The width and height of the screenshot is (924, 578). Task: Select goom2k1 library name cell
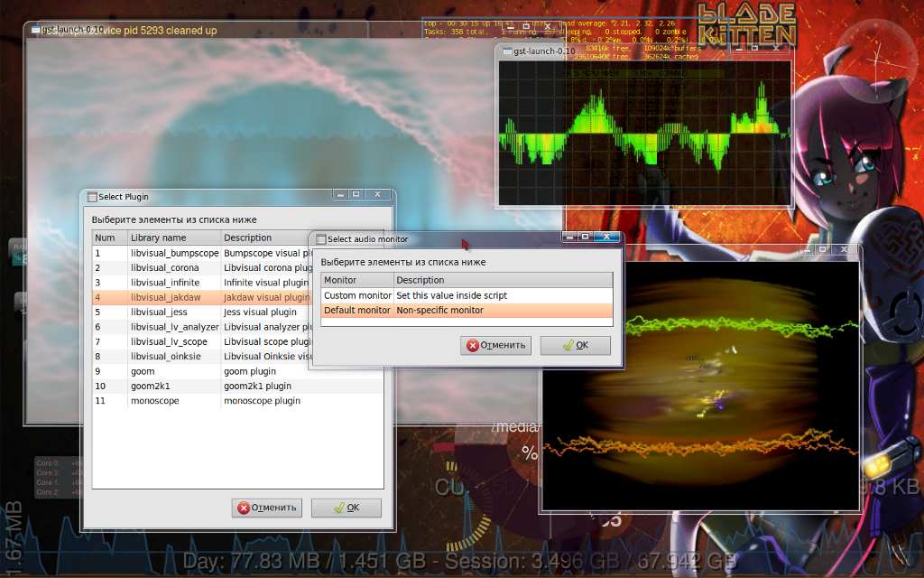[x=151, y=387]
